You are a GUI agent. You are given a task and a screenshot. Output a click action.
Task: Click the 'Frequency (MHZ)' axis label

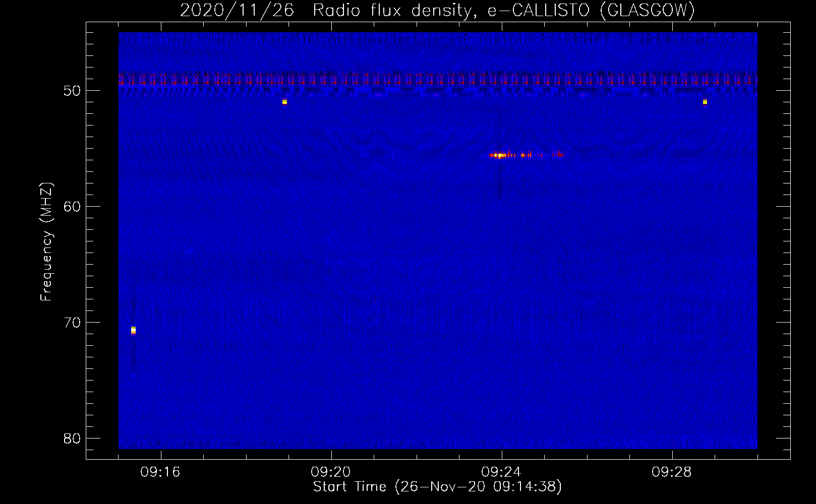click(46, 242)
